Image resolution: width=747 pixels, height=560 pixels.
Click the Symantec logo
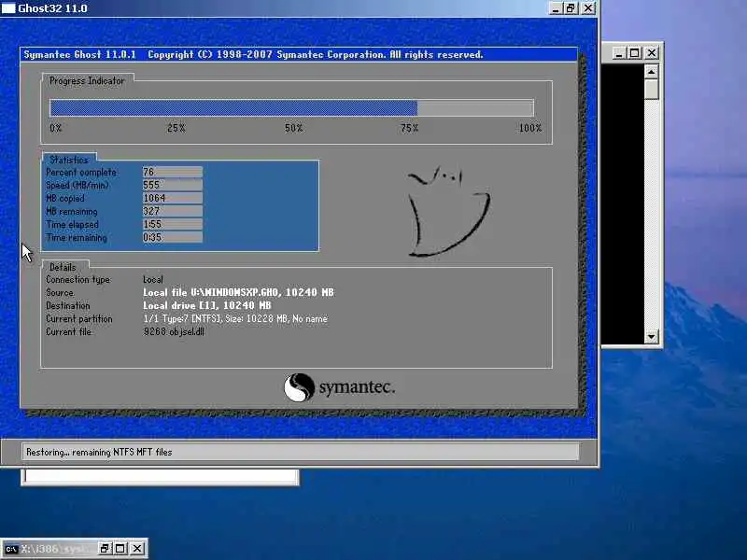[339, 387]
